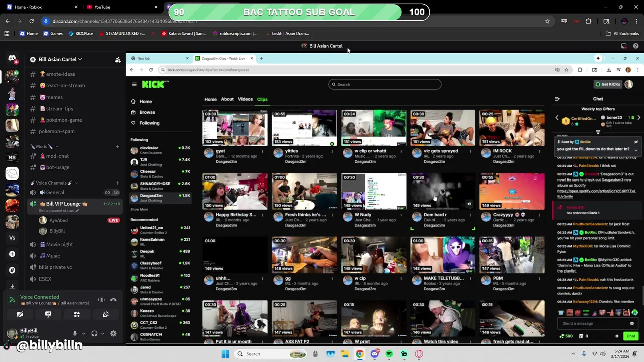Reload the Kick browser page
644x362 pixels.
(151, 70)
